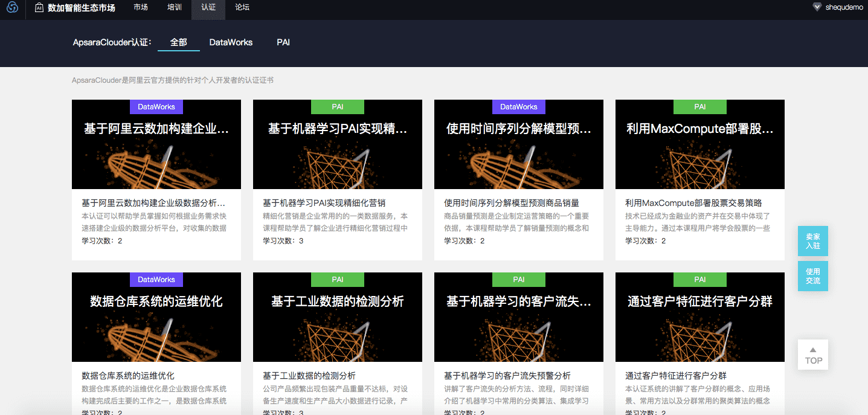Open thumbnail 基于机器学习PAI实现精… card image
868x415 pixels.
point(338,144)
